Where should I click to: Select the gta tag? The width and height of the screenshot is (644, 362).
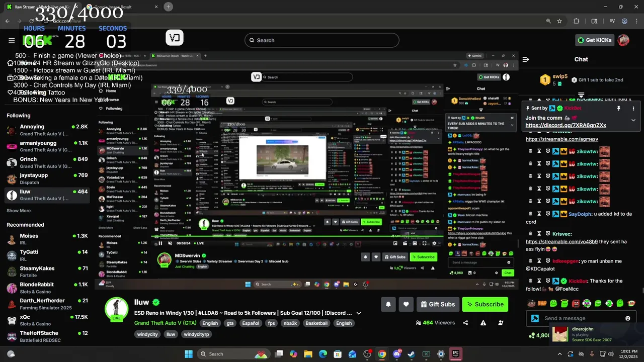point(230,323)
